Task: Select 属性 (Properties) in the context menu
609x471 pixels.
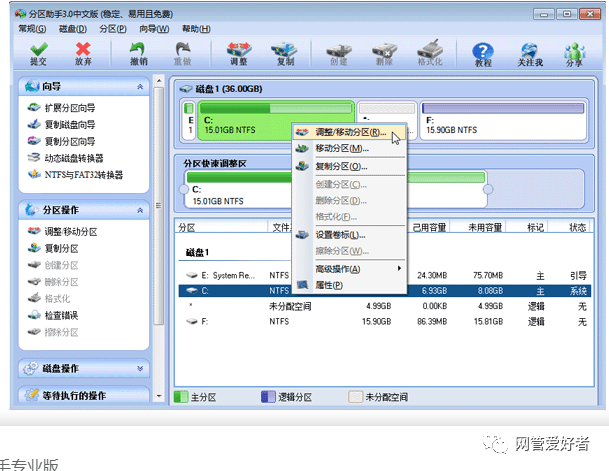Action: (x=330, y=285)
